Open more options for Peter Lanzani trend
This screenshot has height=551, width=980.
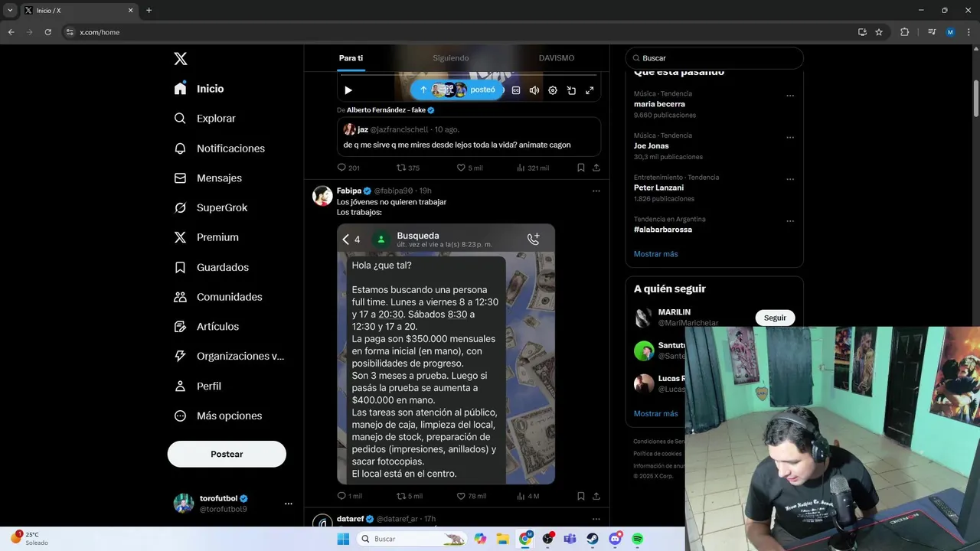click(790, 180)
